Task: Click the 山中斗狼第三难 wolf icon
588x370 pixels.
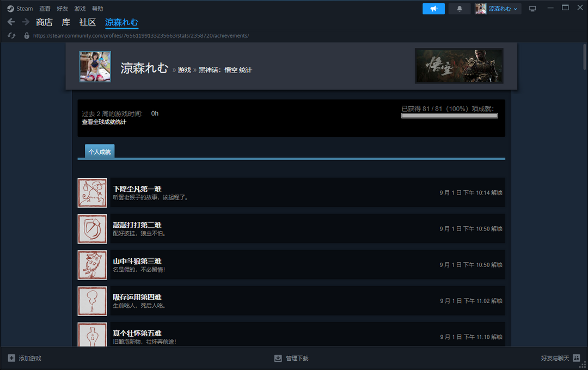Action: (92, 265)
